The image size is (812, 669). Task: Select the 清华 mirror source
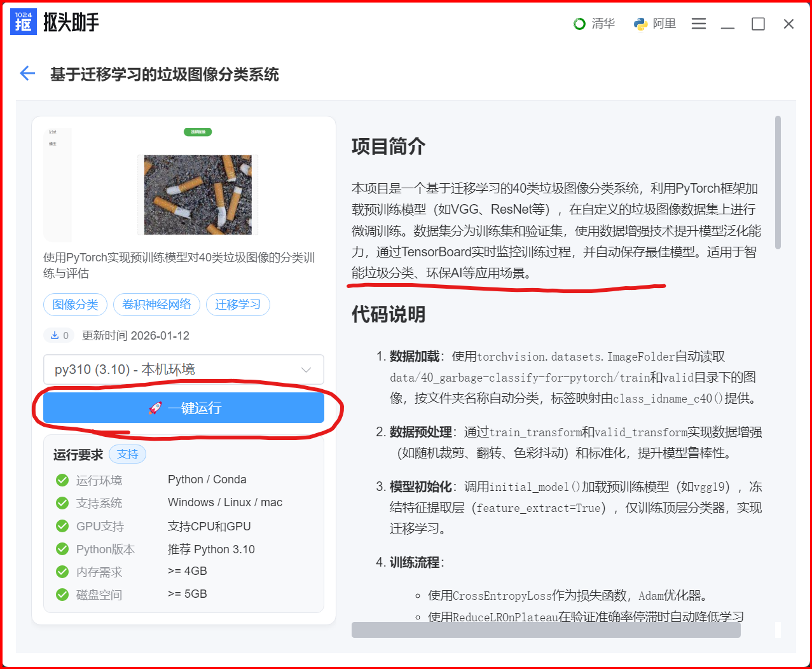pos(594,24)
